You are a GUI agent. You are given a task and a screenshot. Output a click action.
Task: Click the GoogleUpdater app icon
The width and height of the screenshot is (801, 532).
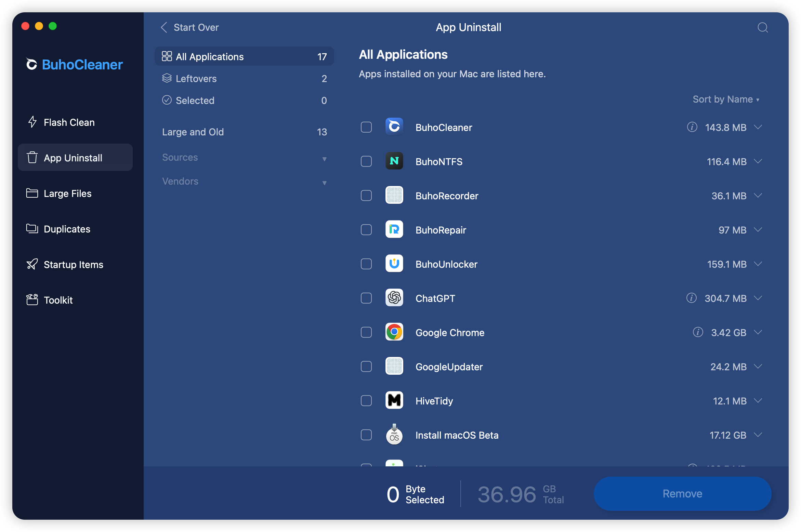pos(394,366)
